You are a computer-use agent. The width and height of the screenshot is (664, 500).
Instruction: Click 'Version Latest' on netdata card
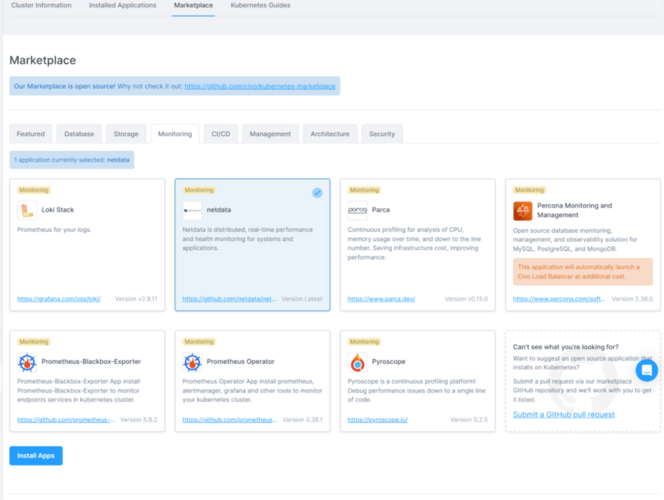coord(302,299)
